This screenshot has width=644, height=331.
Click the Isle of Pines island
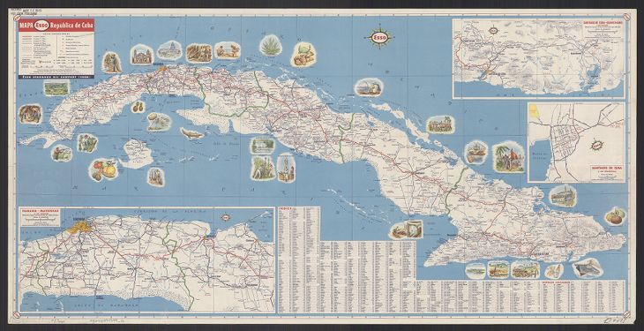(136, 154)
